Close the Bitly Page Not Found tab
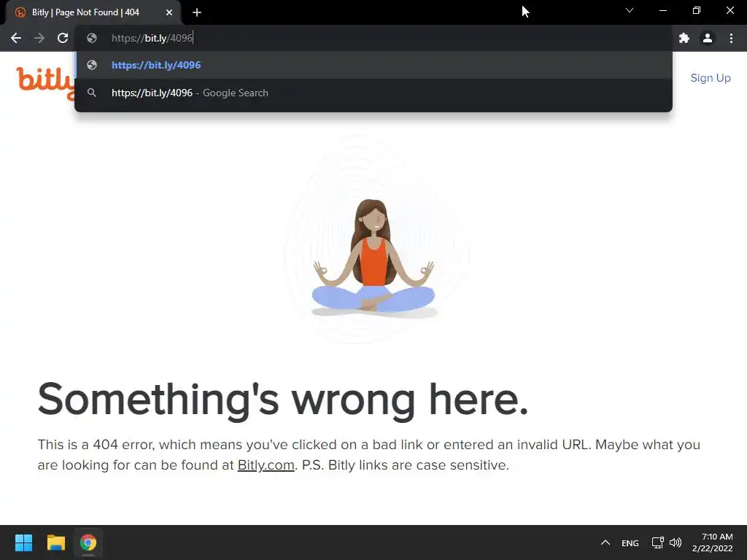The image size is (747, 560). 169,12
